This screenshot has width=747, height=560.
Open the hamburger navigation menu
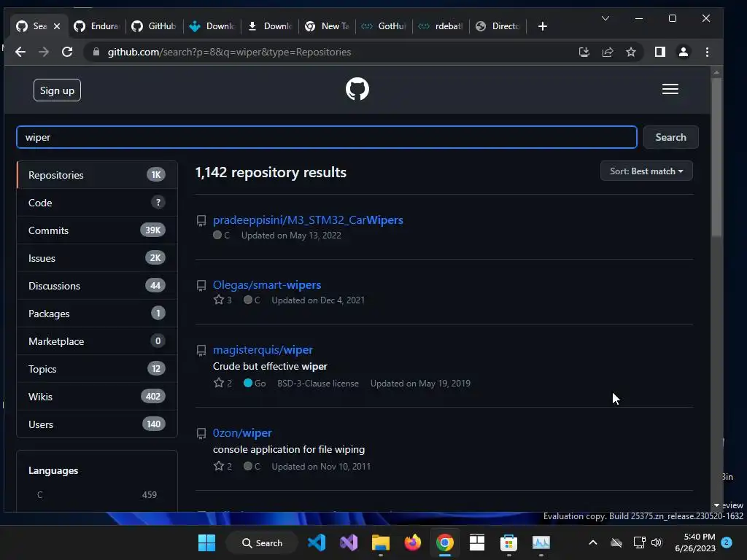coord(670,89)
